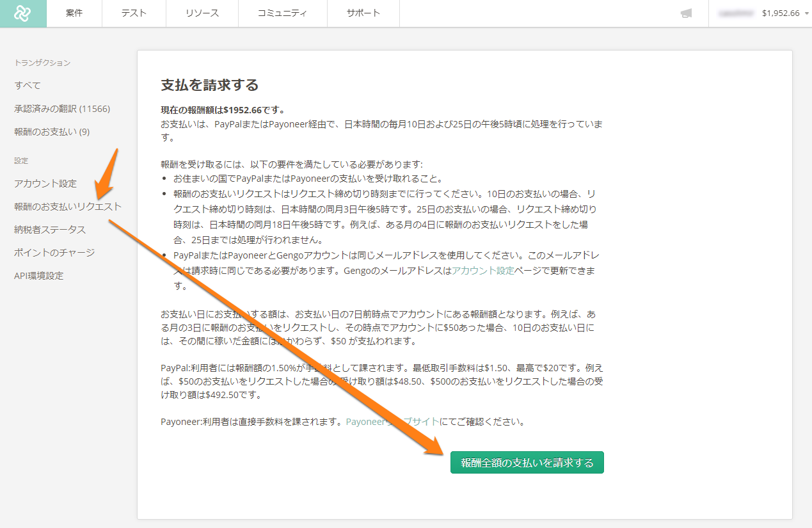Click the 支払を請求する heading
This screenshot has height=528, width=812.
tap(210, 85)
